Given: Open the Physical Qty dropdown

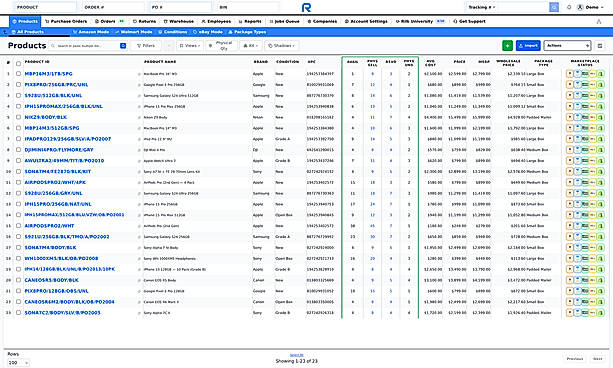Looking at the screenshot, I should tap(221, 46).
